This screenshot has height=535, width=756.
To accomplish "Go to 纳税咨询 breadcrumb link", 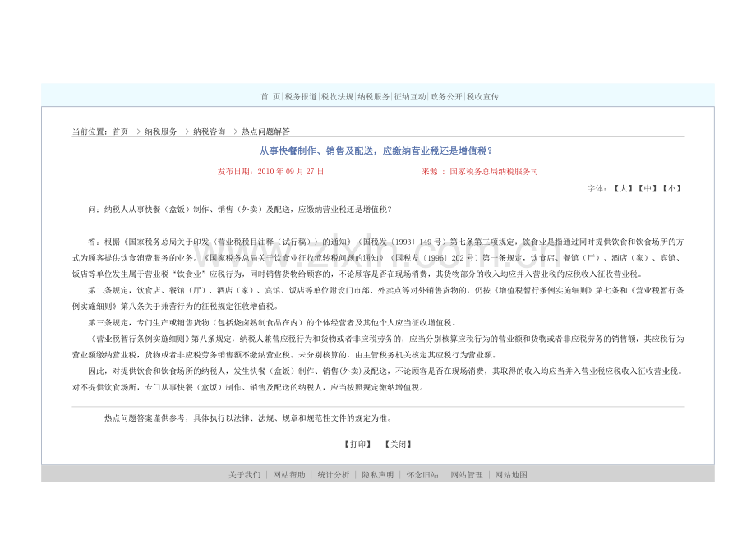I will click(209, 131).
